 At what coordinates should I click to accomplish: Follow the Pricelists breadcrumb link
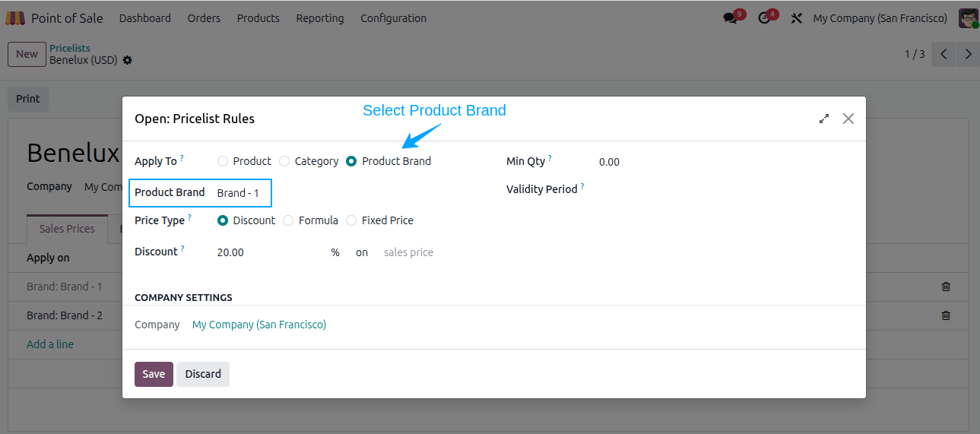[70, 48]
